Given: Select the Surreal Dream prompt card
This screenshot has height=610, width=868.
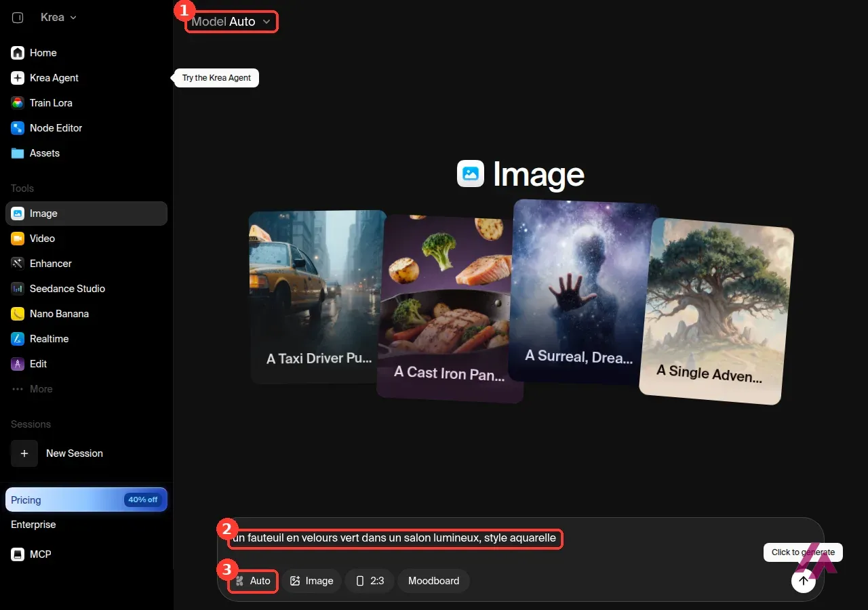Looking at the screenshot, I should coord(583,291).
